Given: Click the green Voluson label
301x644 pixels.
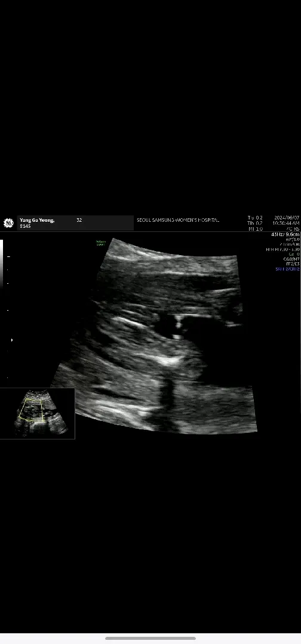Looking at the screenshot, I should 100,243.
